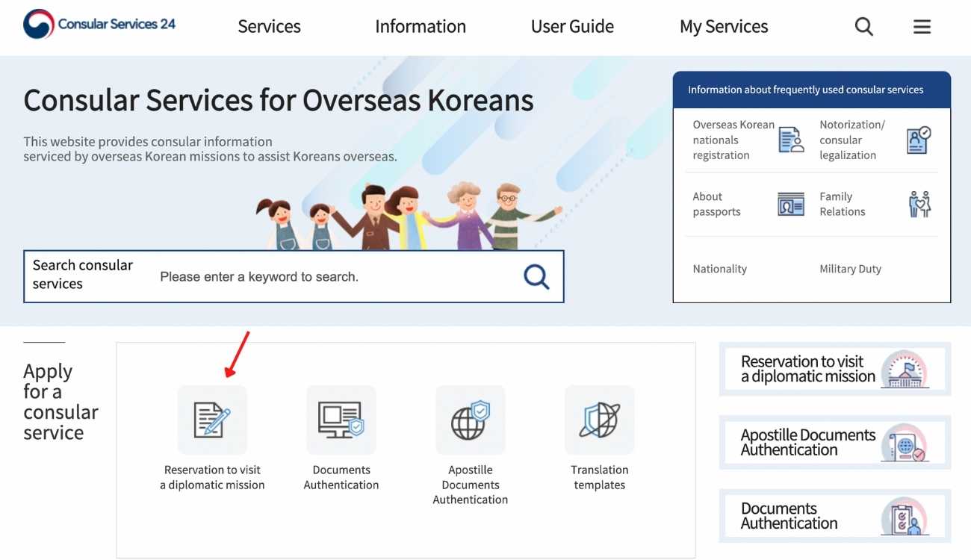Open the Military Duty link

850,269
